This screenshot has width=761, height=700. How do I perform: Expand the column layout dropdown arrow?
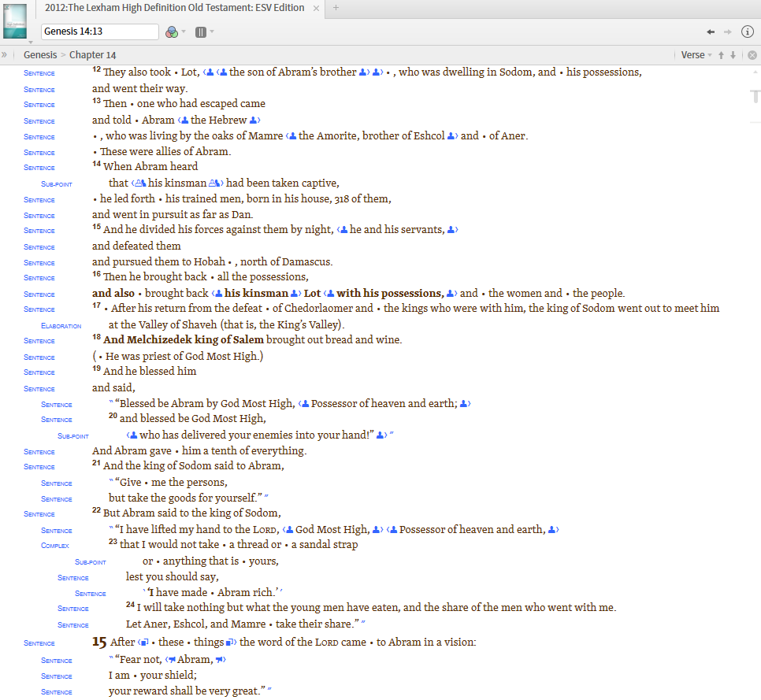pos(212,32)
